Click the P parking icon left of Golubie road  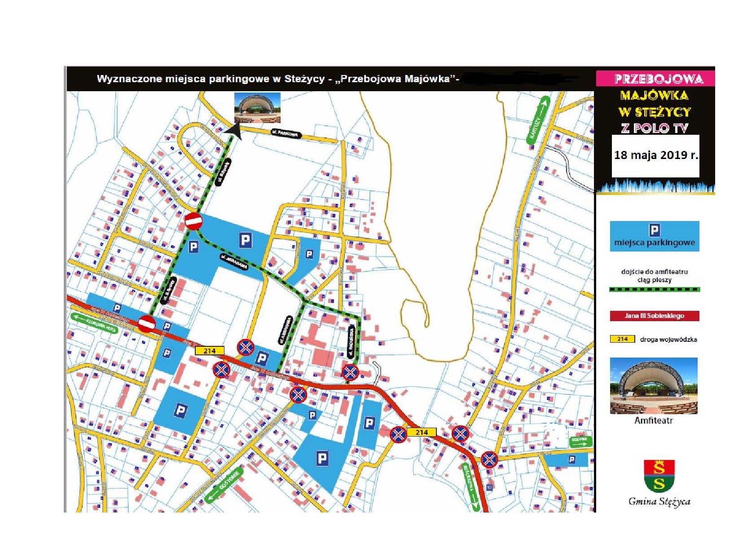(x=571, y=459)
